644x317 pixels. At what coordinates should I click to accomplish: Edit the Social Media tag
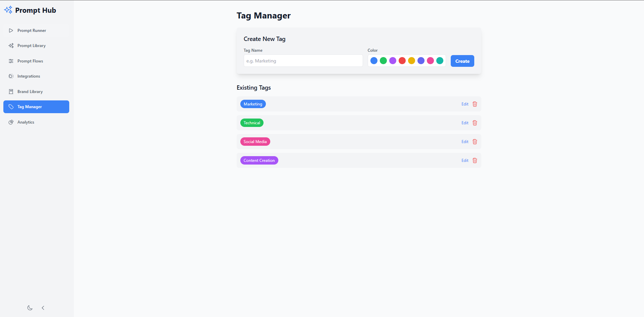point(465,142)
